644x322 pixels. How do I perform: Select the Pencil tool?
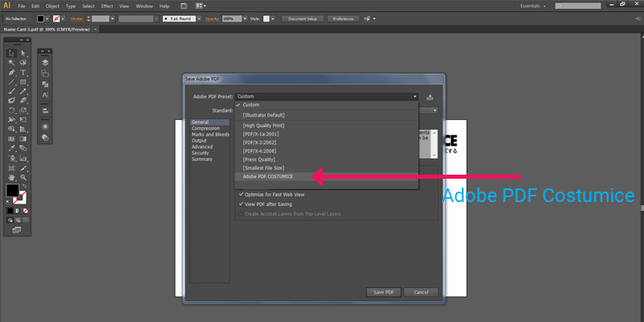coord(23,91)
